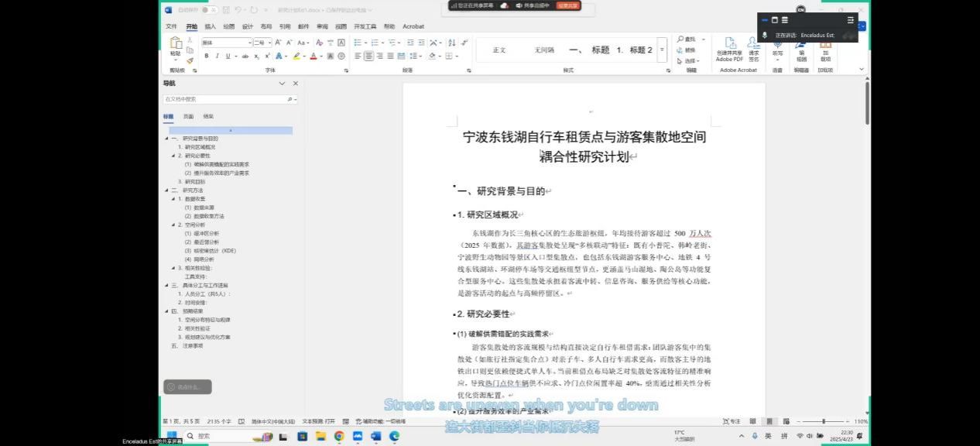This screenshot has width=980, height=446.
Task: Open the font name dropdown
Action: [250, 43]
